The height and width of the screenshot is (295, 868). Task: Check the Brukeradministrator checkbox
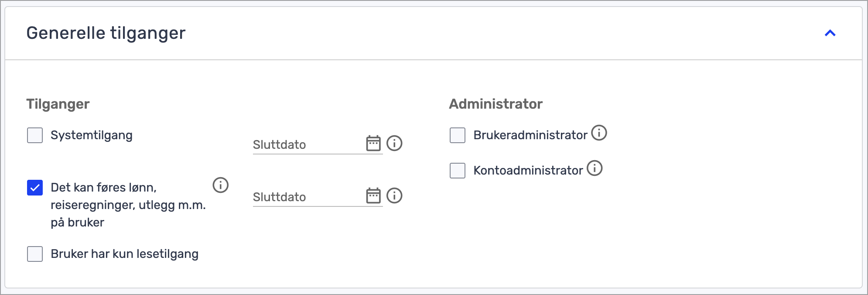pyautogui.click(x=458, y=135)
